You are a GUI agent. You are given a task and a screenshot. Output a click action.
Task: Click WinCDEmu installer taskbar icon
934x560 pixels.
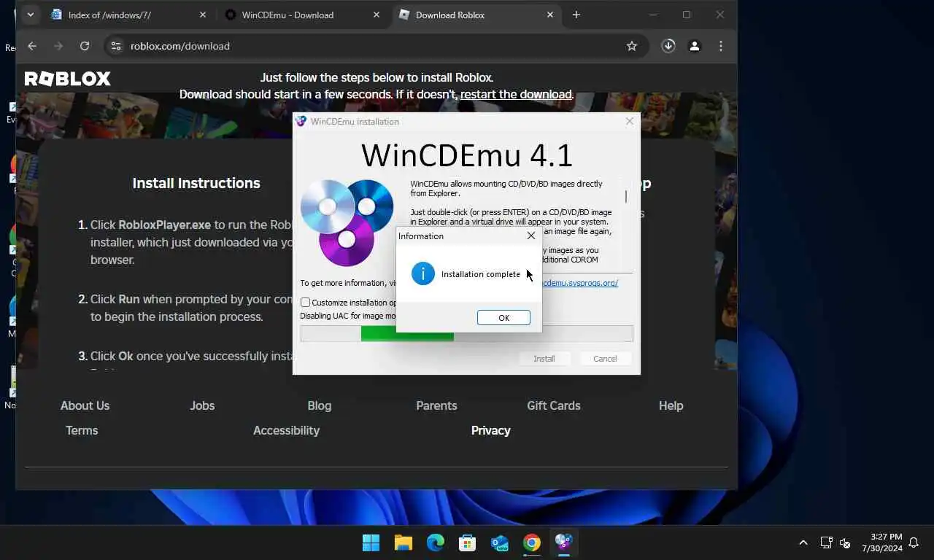click(x=563, y=542)
